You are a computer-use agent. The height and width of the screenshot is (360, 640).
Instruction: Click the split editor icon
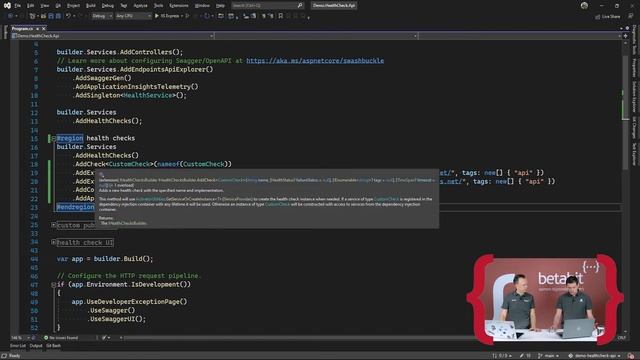[625, 36]
